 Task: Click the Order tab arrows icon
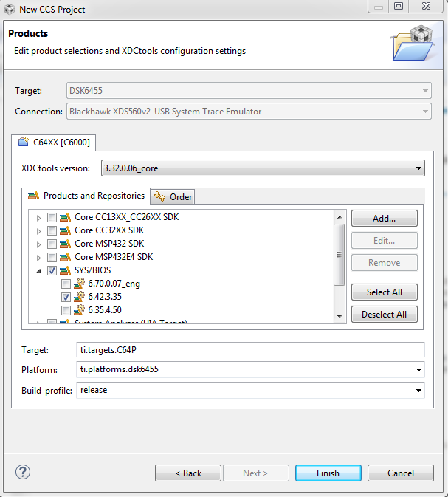click(x=159, y=196)
